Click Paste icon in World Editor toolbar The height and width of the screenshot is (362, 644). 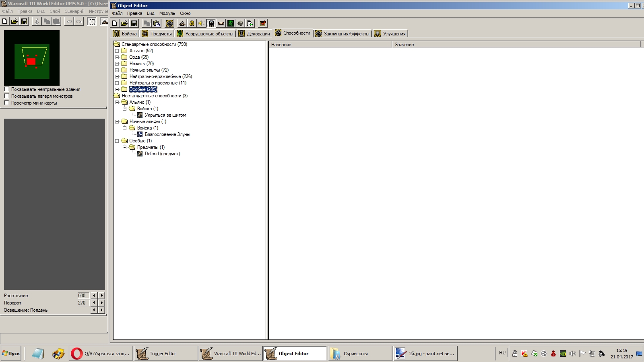[56, 21]
